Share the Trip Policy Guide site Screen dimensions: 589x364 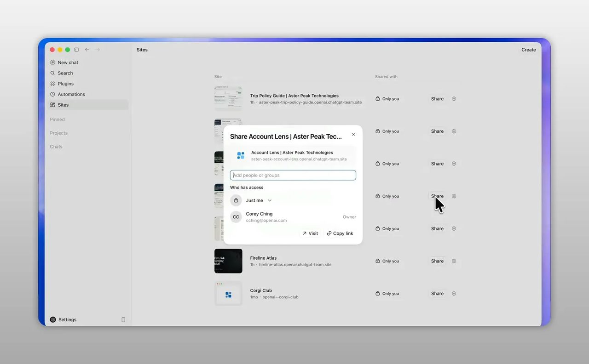coord(437,99)
